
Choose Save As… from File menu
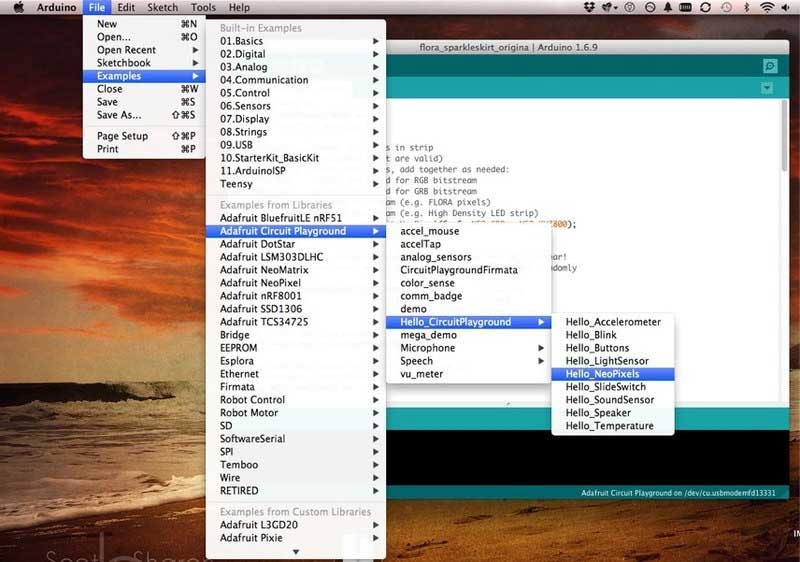coord(119,115)
